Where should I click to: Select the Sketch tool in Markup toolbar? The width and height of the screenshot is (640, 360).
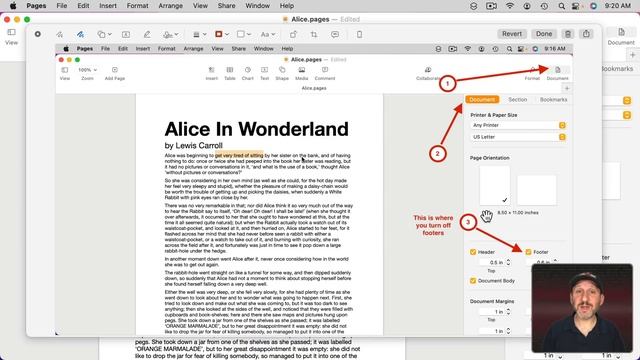click(x=60, y=34)
